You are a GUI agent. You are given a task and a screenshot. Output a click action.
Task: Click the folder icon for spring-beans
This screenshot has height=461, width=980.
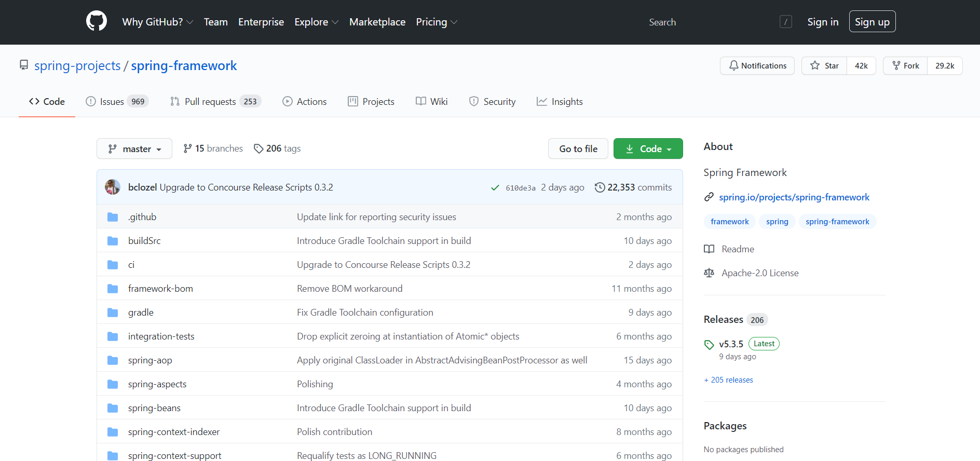113,408
